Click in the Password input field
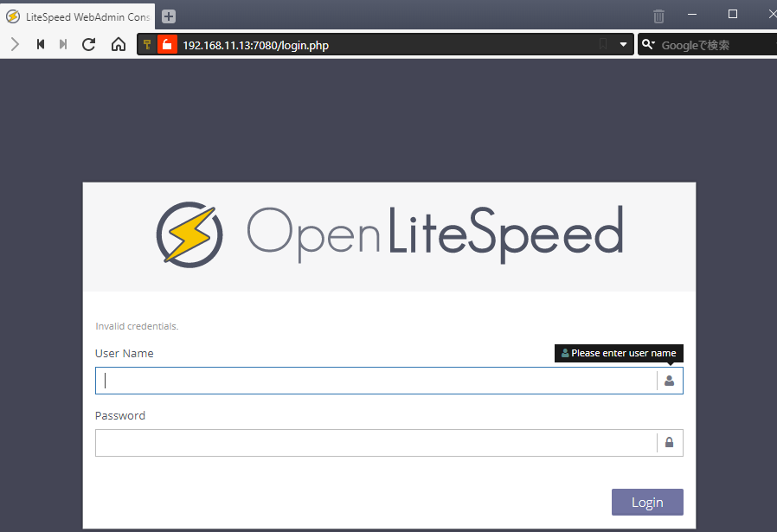 pos(375,443)
